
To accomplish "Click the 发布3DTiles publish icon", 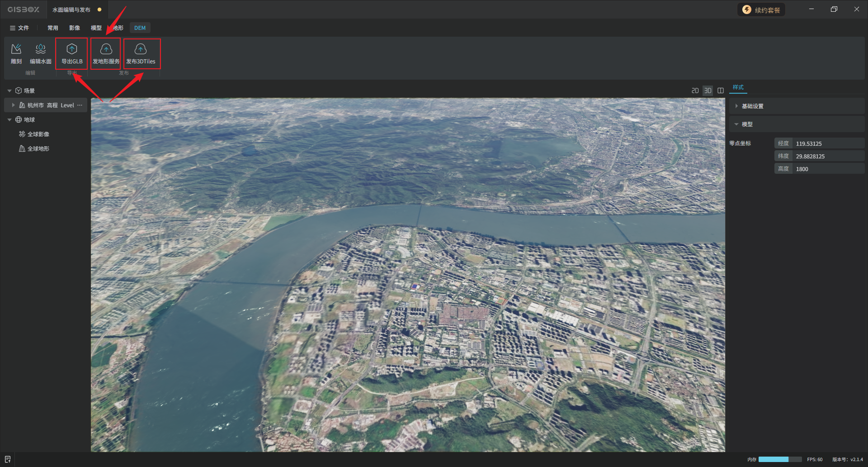I will [x=141, y=53].
